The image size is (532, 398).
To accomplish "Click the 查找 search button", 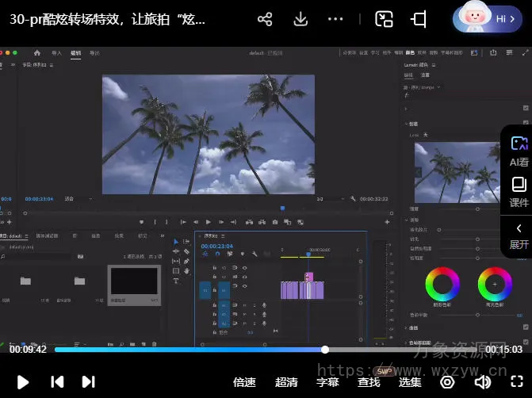I will pos(369,382).
